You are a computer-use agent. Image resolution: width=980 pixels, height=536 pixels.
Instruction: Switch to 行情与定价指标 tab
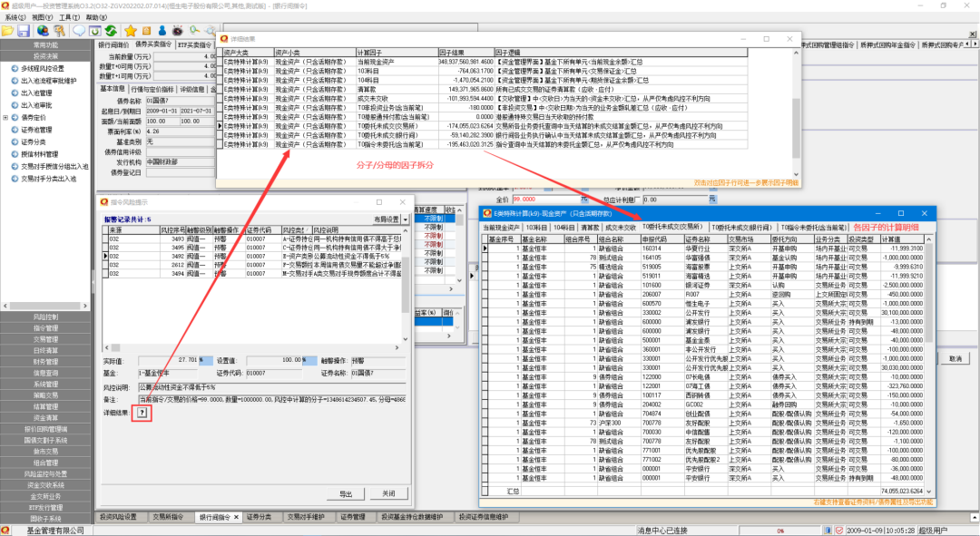point(152,89)
